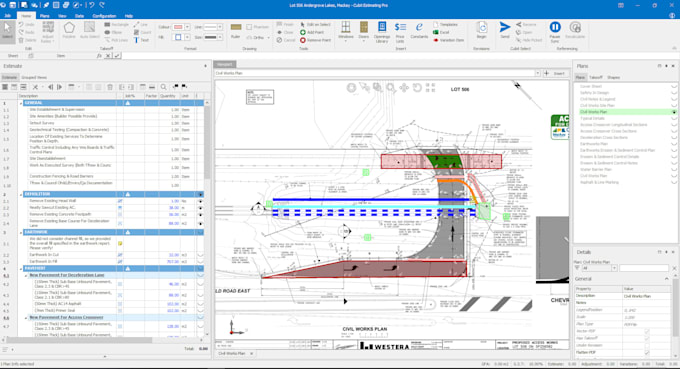Toggle Has Takeoff checkbox in Details

[x=647, y=338]
